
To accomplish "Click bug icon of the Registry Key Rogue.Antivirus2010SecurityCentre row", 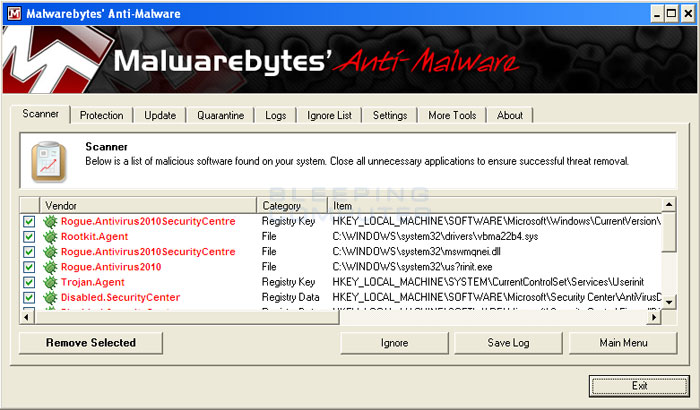I will coord(50,222).
